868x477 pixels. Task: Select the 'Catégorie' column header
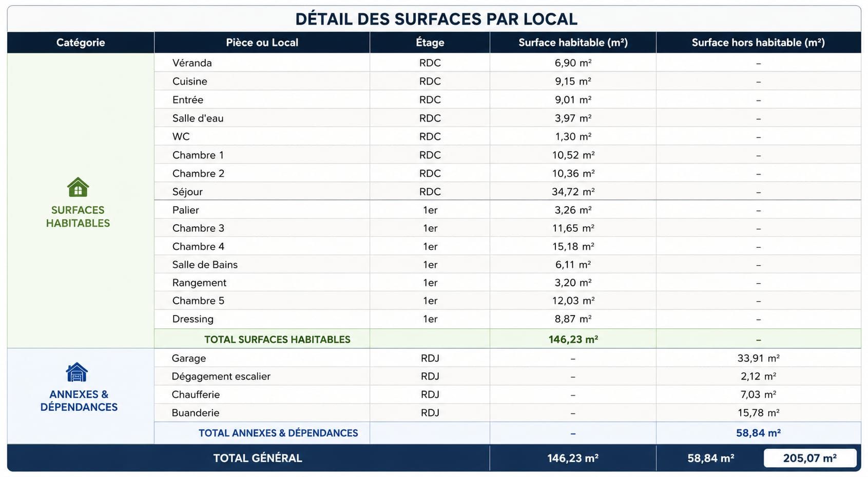point(81,43)
